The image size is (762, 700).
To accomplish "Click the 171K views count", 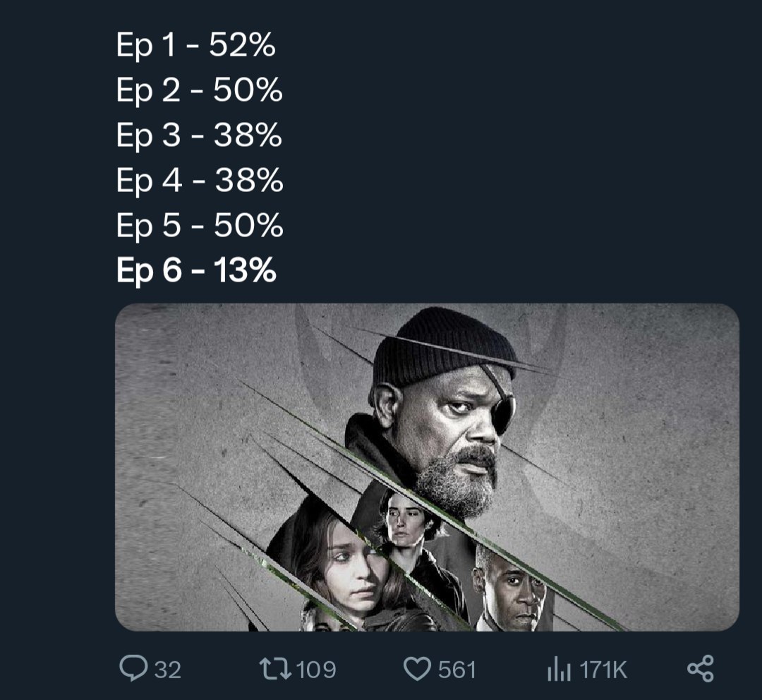I will (x=603, y=670).
